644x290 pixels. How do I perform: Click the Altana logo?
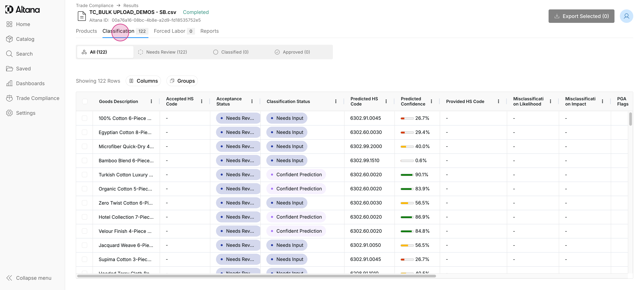point(22,10)
